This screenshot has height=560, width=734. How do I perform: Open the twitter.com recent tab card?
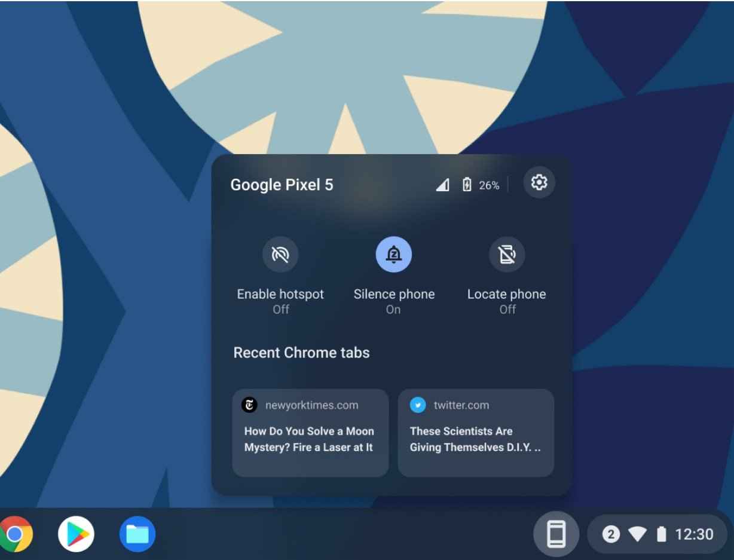pyautogui.click(x=476, y=433)
